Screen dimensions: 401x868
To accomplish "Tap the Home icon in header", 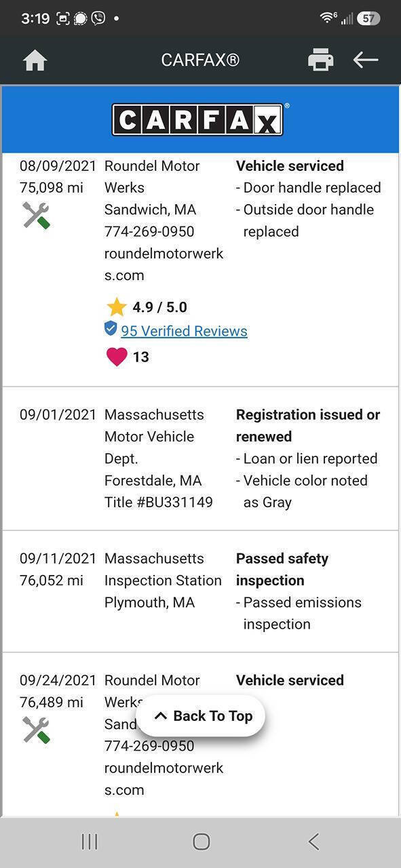I will click(x=35, y=60).
